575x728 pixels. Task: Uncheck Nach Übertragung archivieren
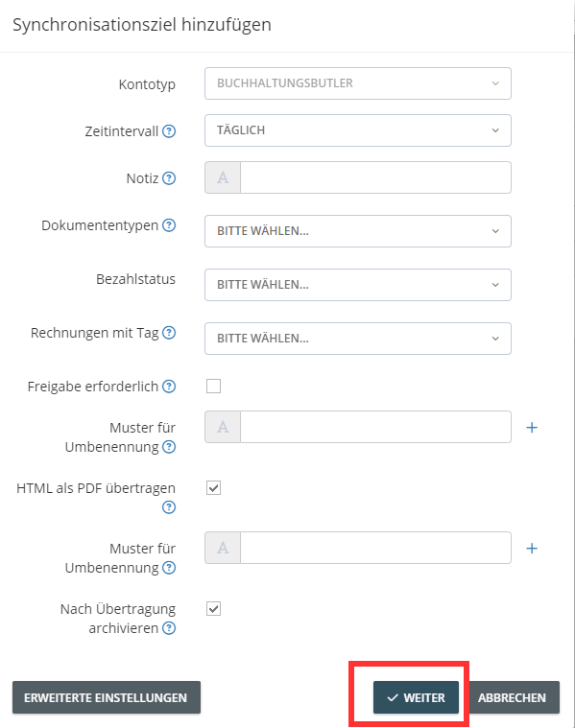click(x=213, y=609)
